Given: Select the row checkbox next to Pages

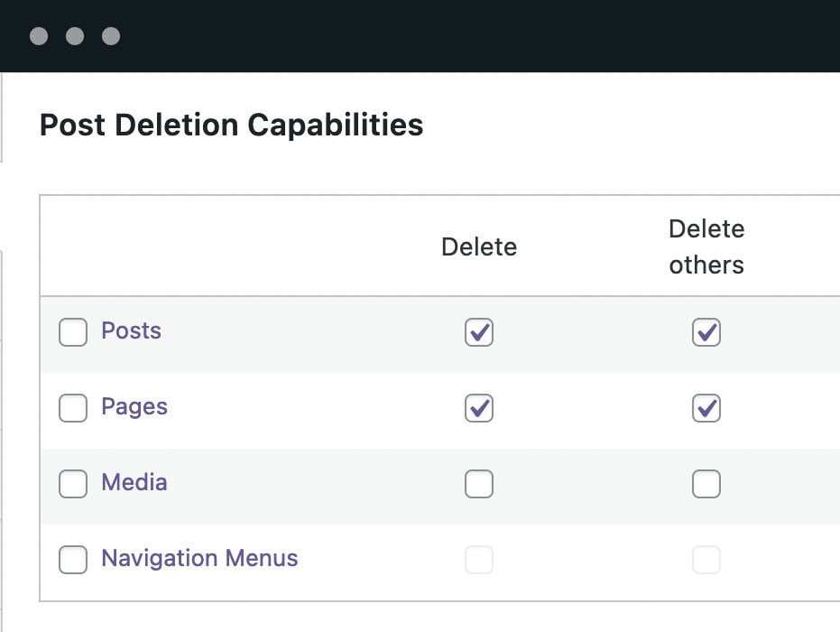Looking at the screenshot, I should [x=73, y=408].
